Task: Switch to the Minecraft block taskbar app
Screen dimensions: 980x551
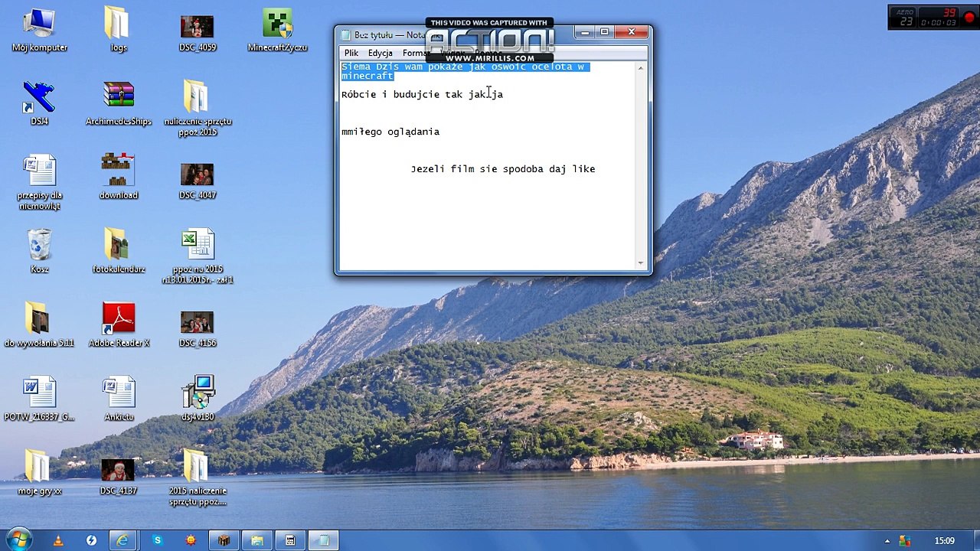Action: [224, 540]
